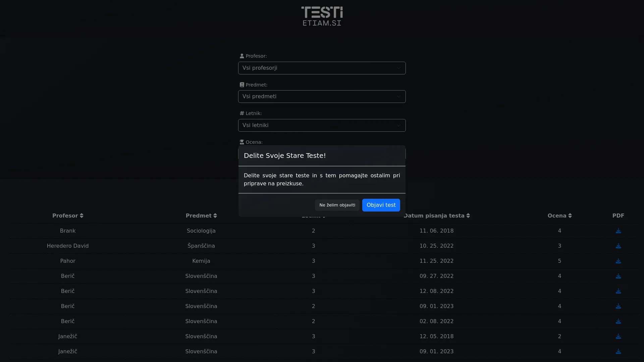644x362 pixels.
Task: Download the Heredero David Španščina PDF
Action: (618, 246)
